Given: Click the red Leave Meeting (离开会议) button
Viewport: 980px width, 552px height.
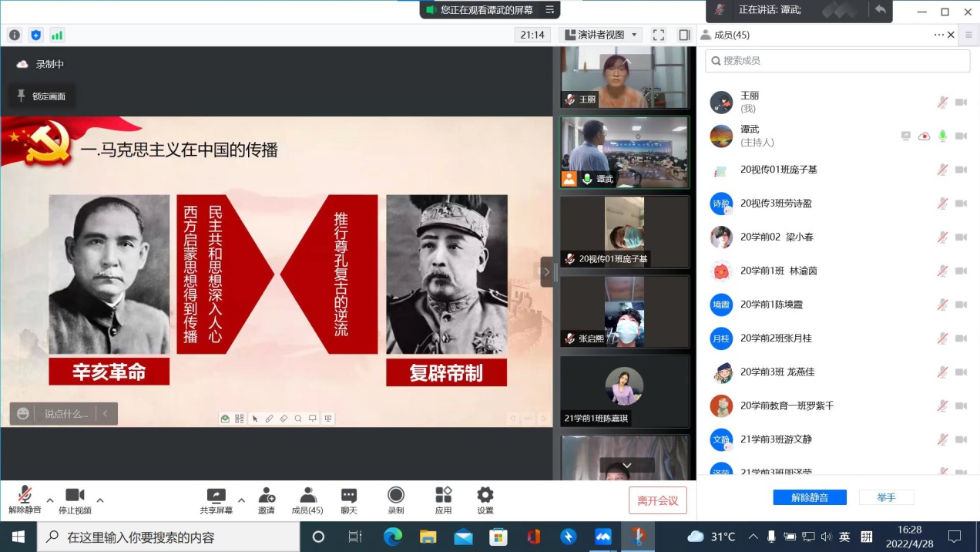Looking at the screenshot, I should coord(657,500).
